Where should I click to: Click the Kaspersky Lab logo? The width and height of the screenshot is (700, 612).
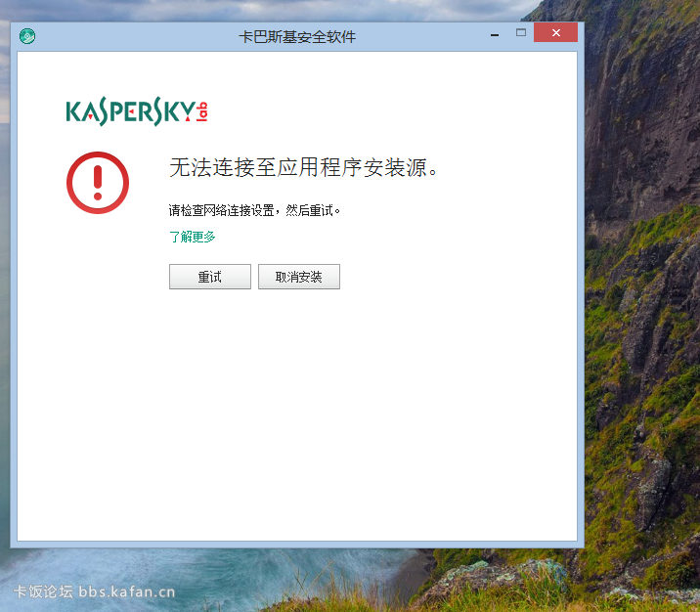pos(137,111)
